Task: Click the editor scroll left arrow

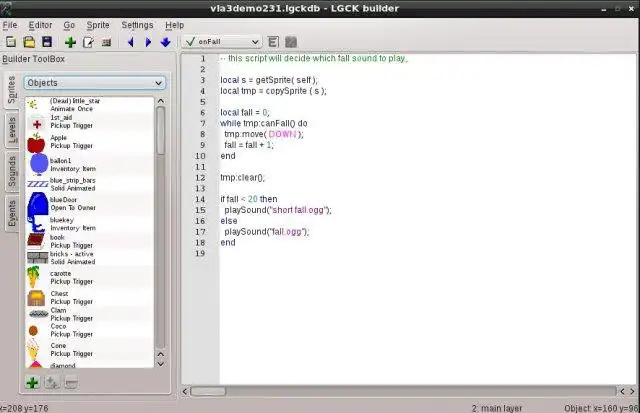Action: [185, 391]
